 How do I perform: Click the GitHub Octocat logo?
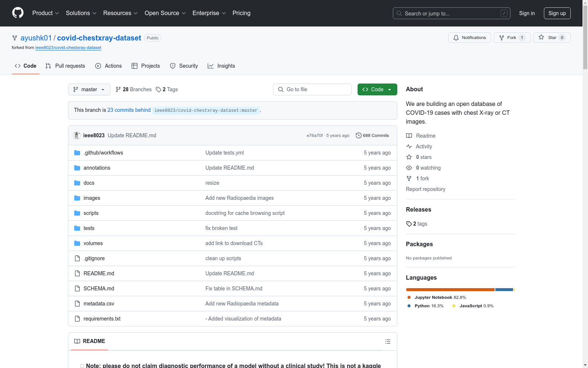pyautogui.click(x=18, y=13)
